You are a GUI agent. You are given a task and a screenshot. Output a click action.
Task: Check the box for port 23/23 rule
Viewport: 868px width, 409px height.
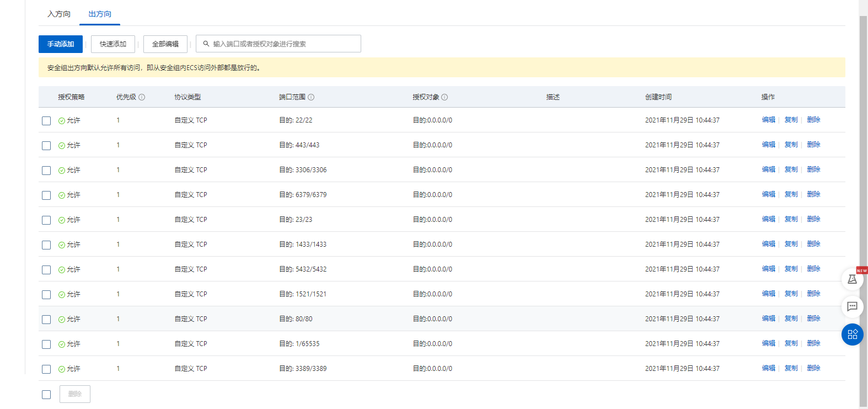(46, 220)
